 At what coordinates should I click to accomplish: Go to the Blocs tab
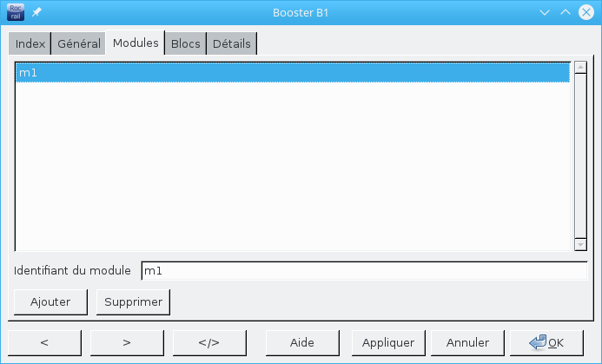click(x=186, y=43)
